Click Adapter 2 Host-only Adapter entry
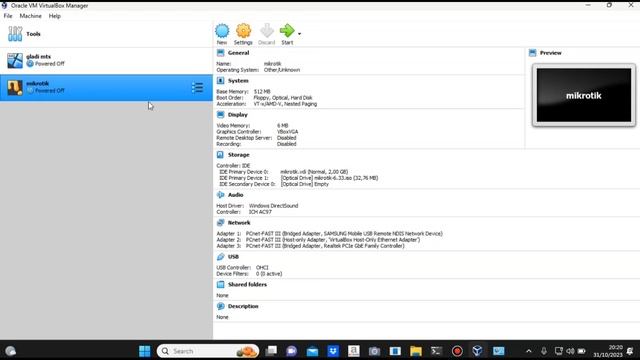Viewport: 640px width, 360px height. tap(333, 240)
